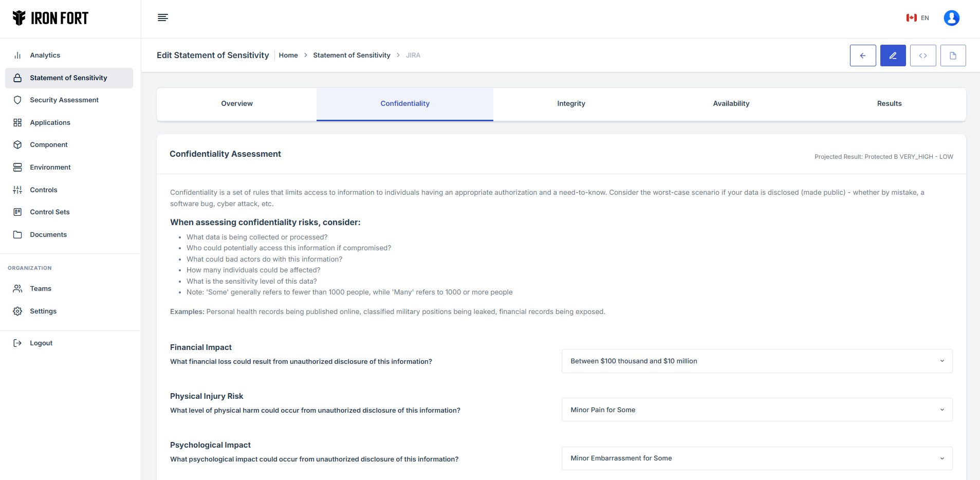The width and height of the screenshot is (980, 480).
Task: Open the Results tab
Action: [889, 104]
